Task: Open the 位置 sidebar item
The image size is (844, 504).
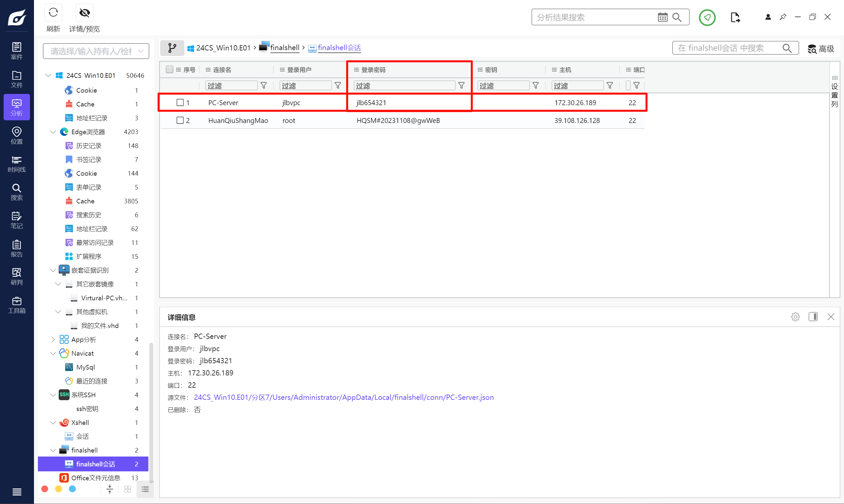Action: click(x=16, y=135)
